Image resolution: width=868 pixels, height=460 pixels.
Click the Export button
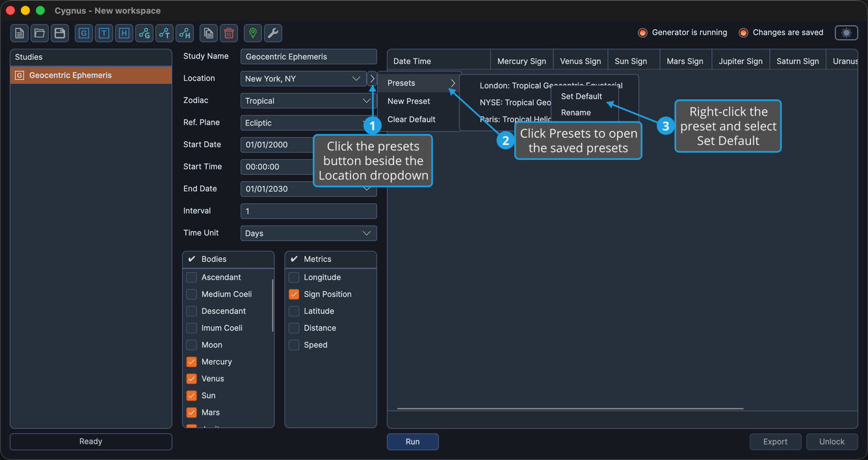pyautogui.click(x=776, y=442)
